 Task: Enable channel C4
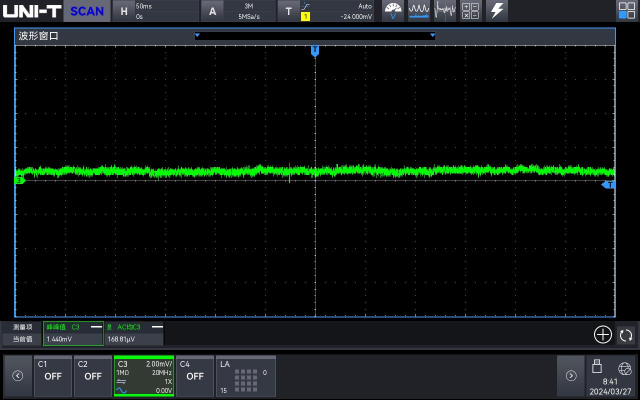tap(195, 376)
